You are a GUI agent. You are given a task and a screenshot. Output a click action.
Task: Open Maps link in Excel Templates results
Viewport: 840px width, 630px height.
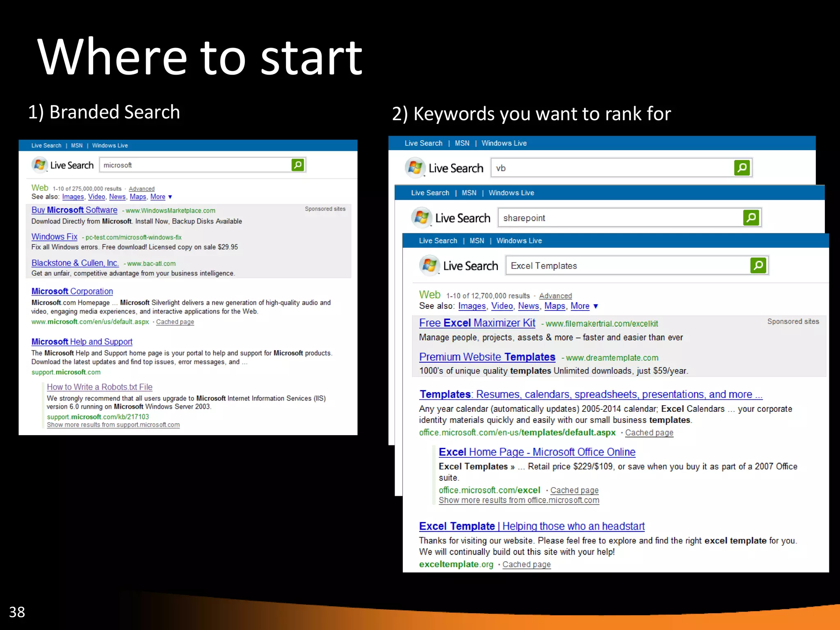click(555, 306)
